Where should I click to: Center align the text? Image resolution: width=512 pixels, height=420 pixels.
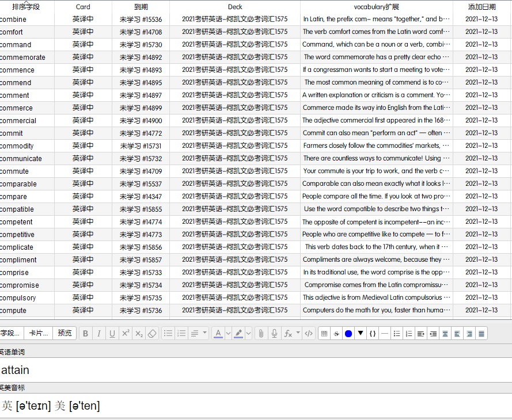(x=445, y=333)
